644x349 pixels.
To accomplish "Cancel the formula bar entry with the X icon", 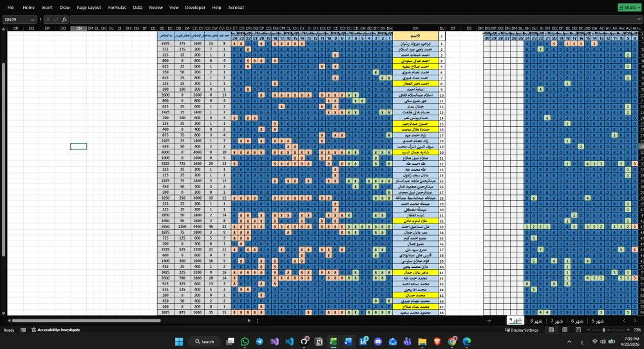I will coord(48,19).
